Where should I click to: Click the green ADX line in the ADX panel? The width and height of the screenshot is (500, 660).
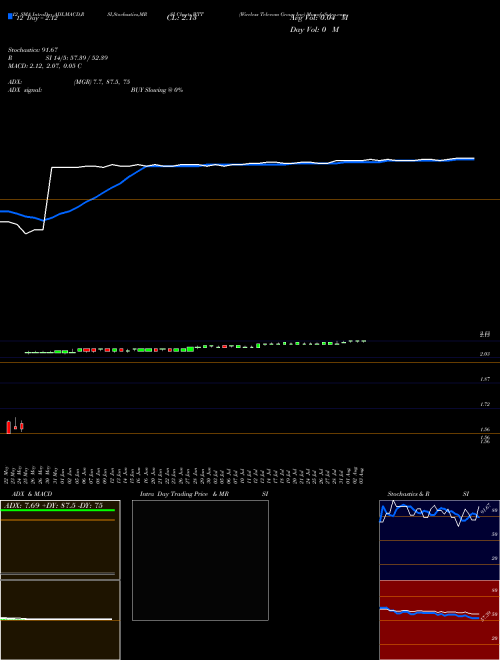tap(58, 510)
